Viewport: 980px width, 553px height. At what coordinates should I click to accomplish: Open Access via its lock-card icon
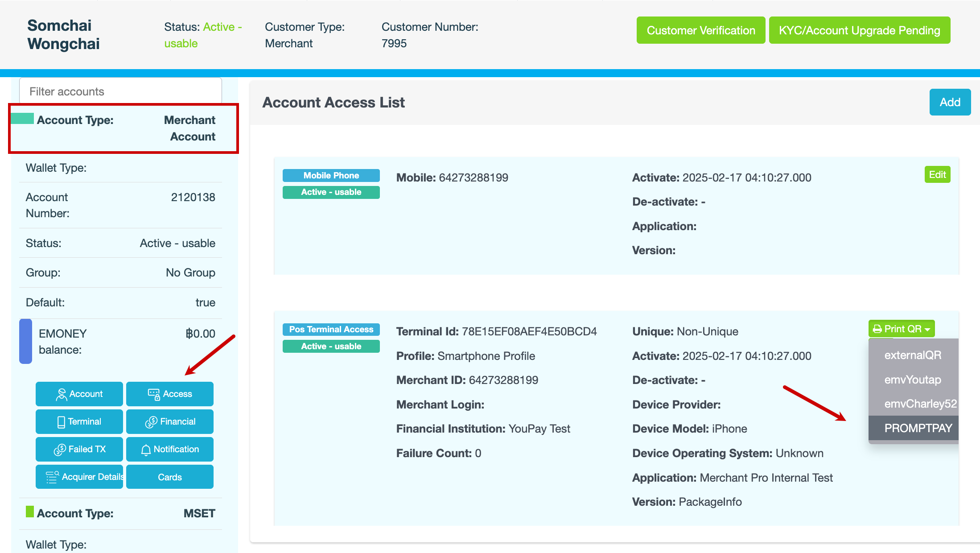[x=154, y=394]
